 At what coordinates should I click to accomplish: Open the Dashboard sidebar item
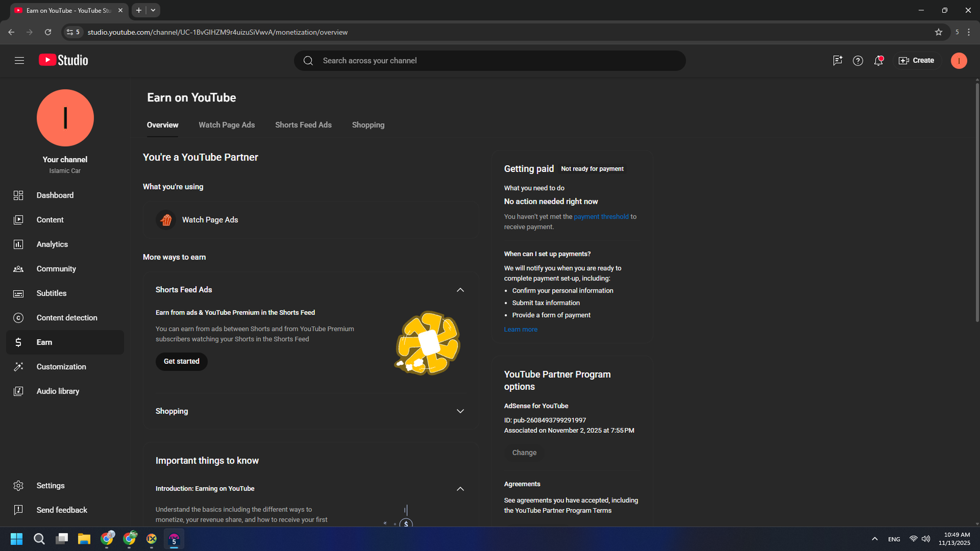point(55,195)
